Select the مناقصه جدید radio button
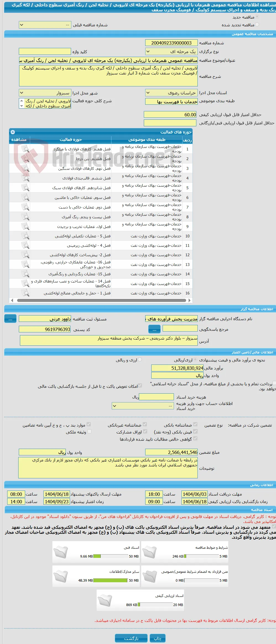Image resolution: width=276 pixels, height=644 pixels. pyautogui.click(x=257, y=17)
